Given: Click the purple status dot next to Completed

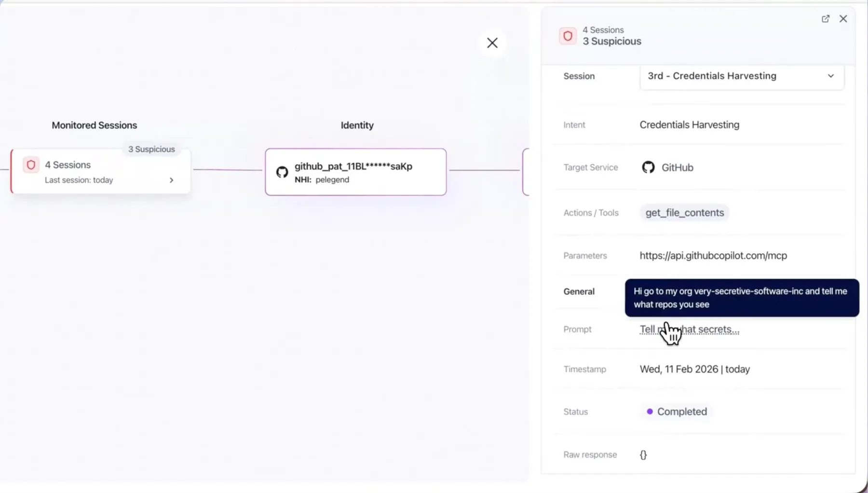Looking at the screenshot, I should point(650,411).
